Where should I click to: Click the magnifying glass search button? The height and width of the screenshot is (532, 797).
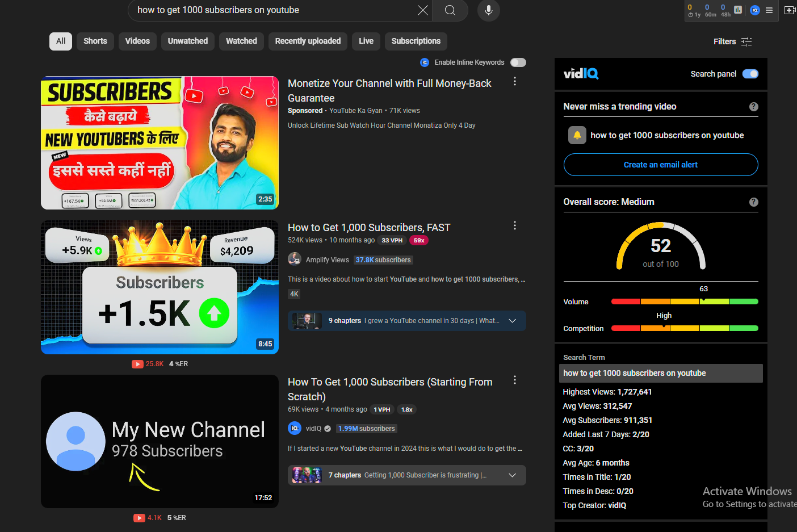point(450,10)
